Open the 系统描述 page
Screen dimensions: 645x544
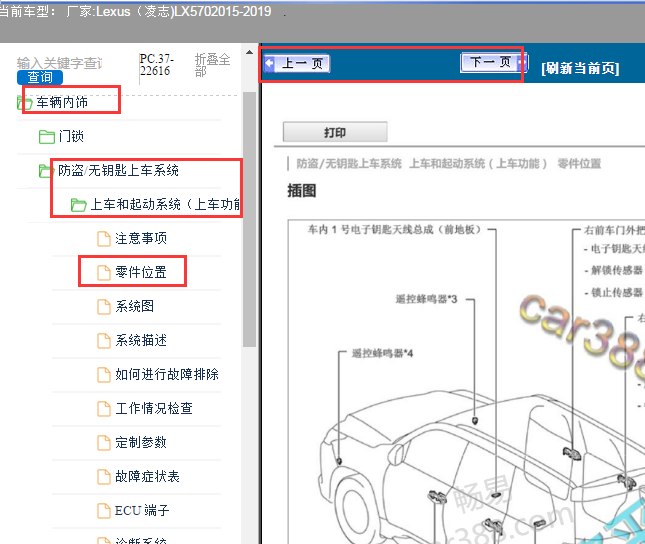coord(141,340)
